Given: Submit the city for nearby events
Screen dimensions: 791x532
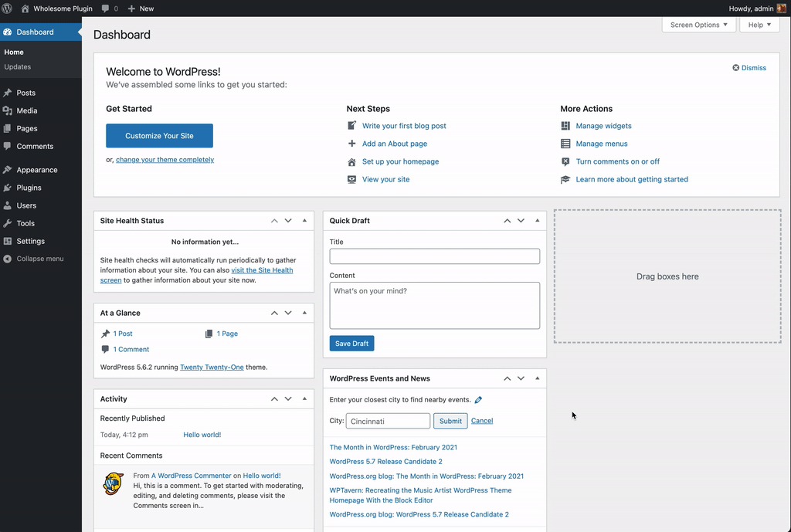Looking at the screenshot, I should [x=450, y=421].
